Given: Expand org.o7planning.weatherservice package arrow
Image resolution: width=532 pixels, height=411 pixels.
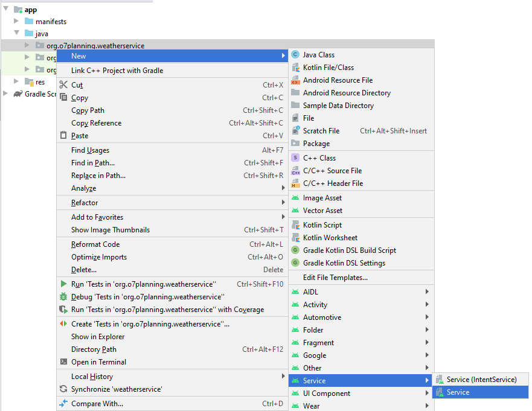Looking at the screenshot, I should coord(27,45).
